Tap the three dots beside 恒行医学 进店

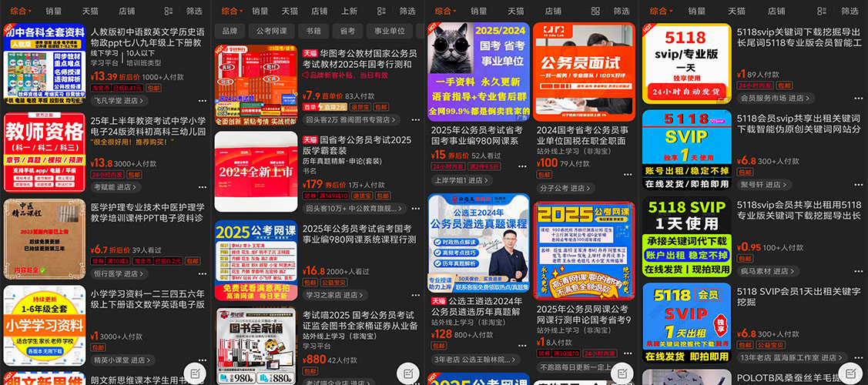tap(202, 274)
